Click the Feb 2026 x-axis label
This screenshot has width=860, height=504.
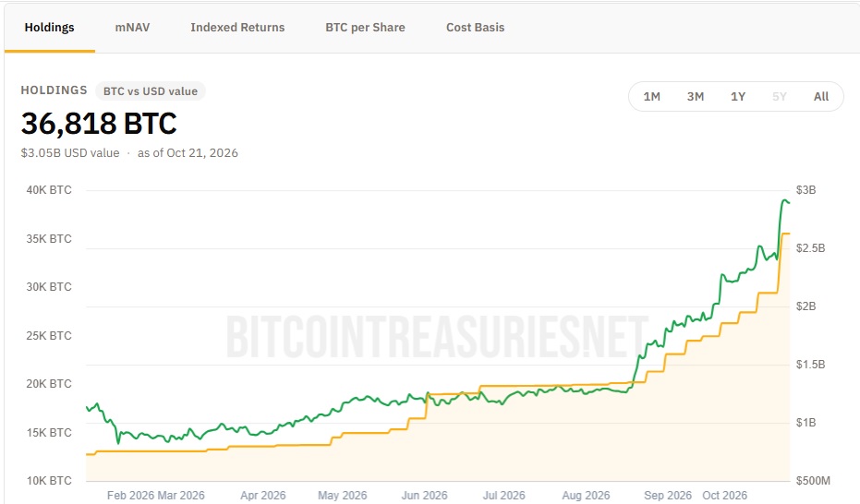(130, 496)
